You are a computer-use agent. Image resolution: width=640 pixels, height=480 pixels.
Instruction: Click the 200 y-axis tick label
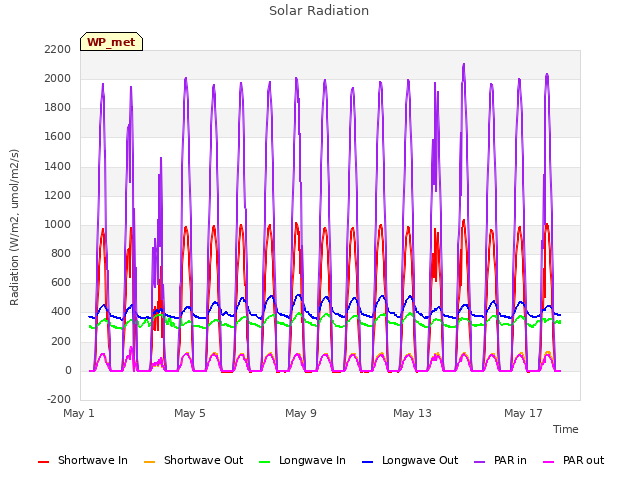pos(61,341)
